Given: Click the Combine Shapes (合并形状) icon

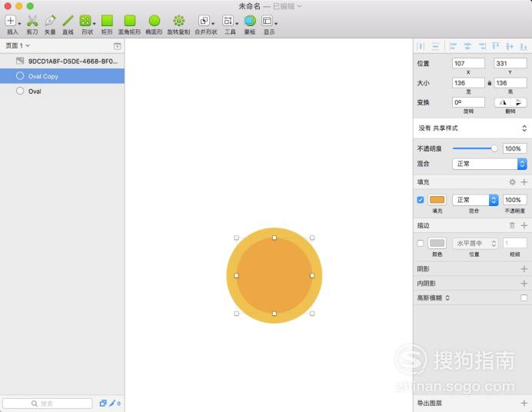Looking at the screenshot, I should (x=204, y=21).
